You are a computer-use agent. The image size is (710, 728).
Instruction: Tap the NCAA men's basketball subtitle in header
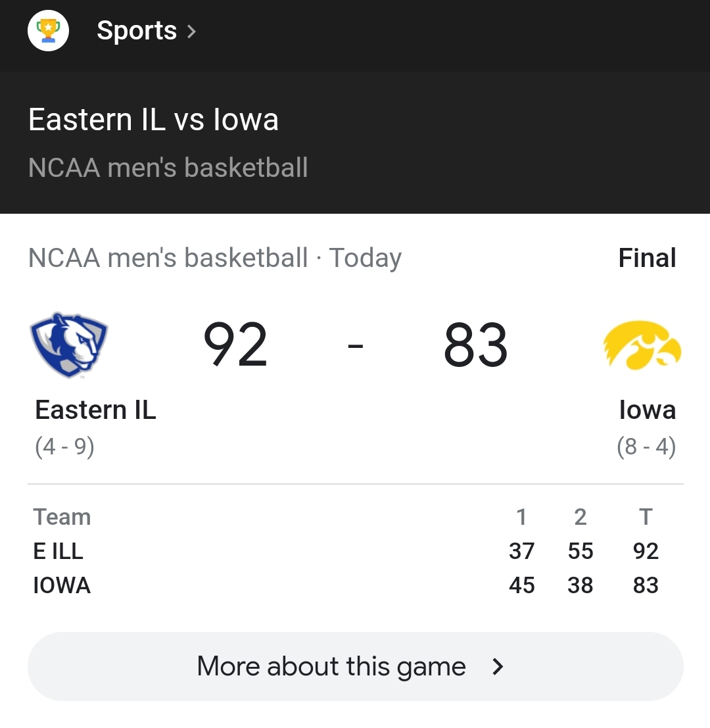point(168,167)
